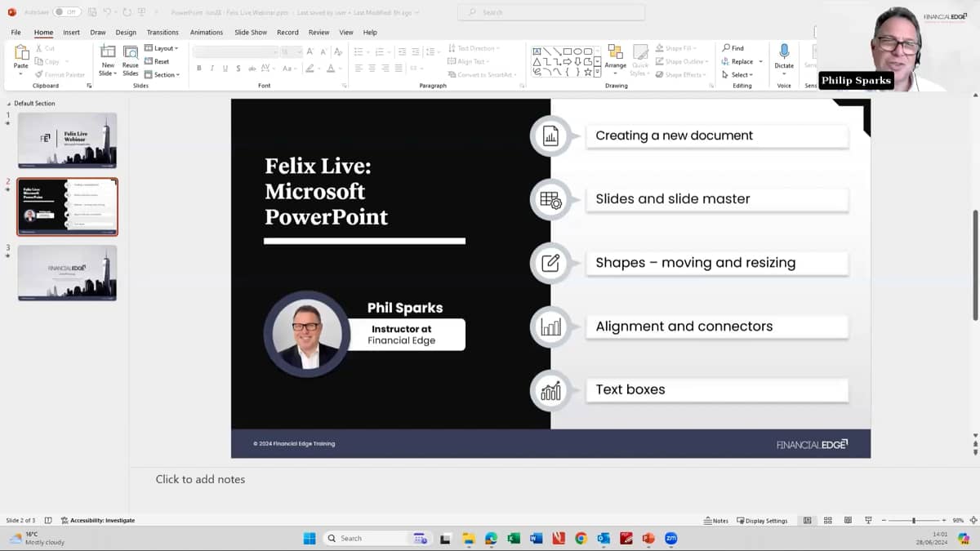Screen dimensions: 980x551
Task: Switch to the Animations tab
Action: point(207,33)
